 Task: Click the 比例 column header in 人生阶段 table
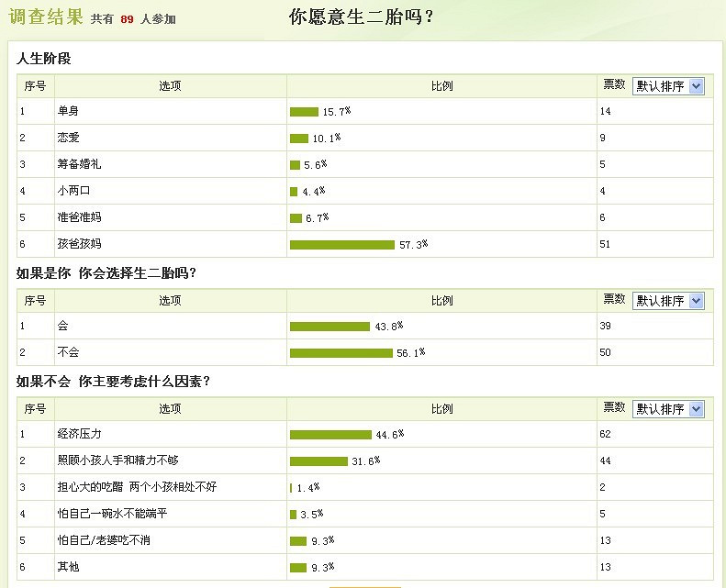click(441, 86)
